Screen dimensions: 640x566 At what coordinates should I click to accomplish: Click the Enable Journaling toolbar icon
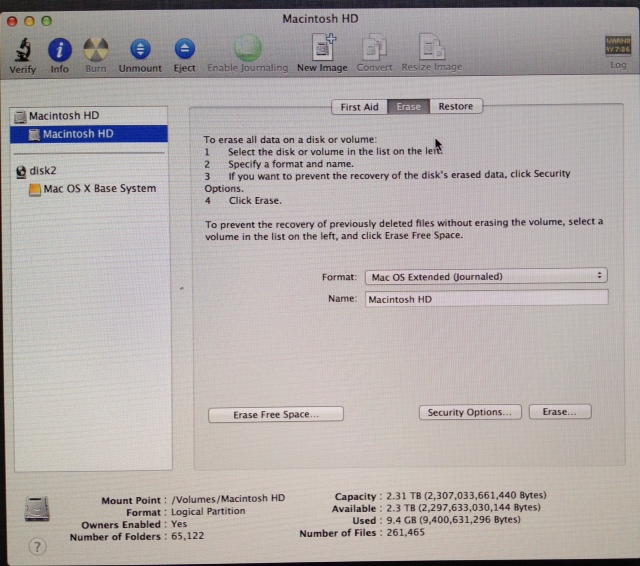pos(247,48)
